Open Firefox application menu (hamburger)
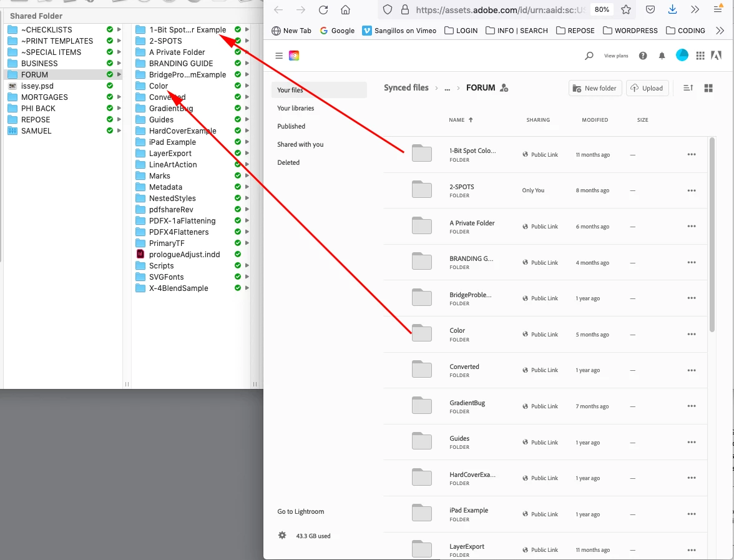The width and height of the screenshot is (734, 560). click(x=718, y=9)
